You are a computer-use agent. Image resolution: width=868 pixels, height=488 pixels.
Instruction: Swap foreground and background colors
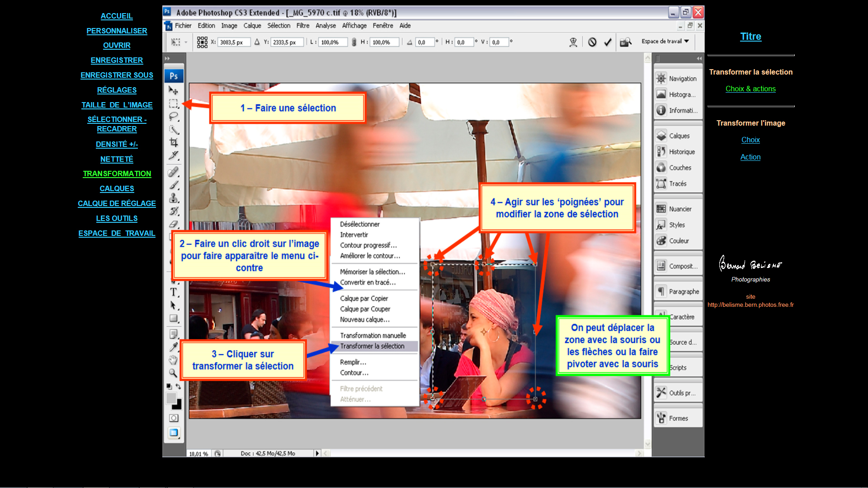coord(179,387)
